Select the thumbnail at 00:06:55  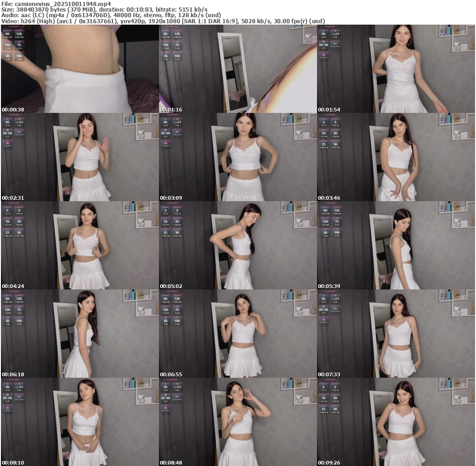coord(238,334)
